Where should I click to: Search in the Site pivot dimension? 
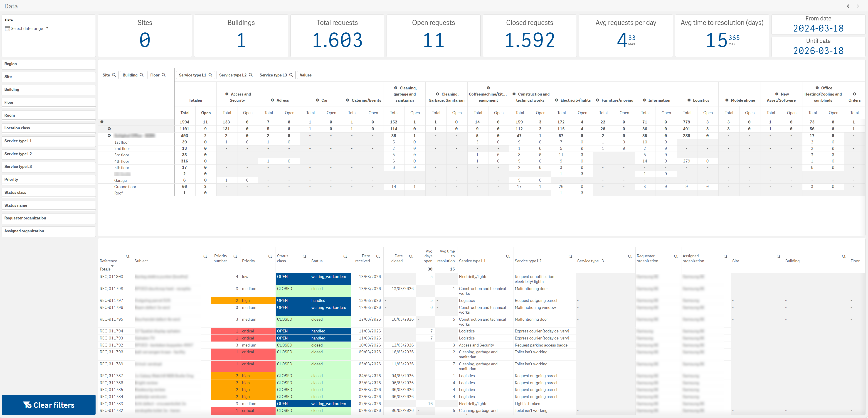click(x=114, y=75)
